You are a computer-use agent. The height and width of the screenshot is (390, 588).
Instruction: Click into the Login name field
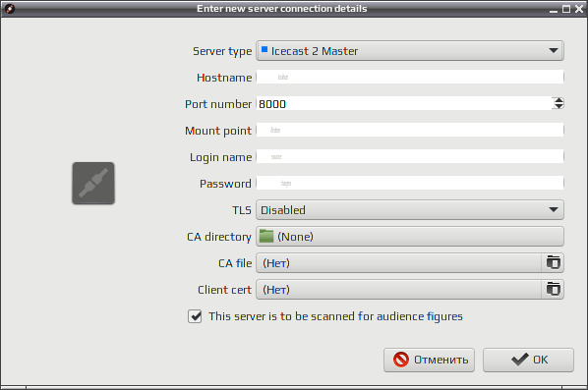coord(409,156)
